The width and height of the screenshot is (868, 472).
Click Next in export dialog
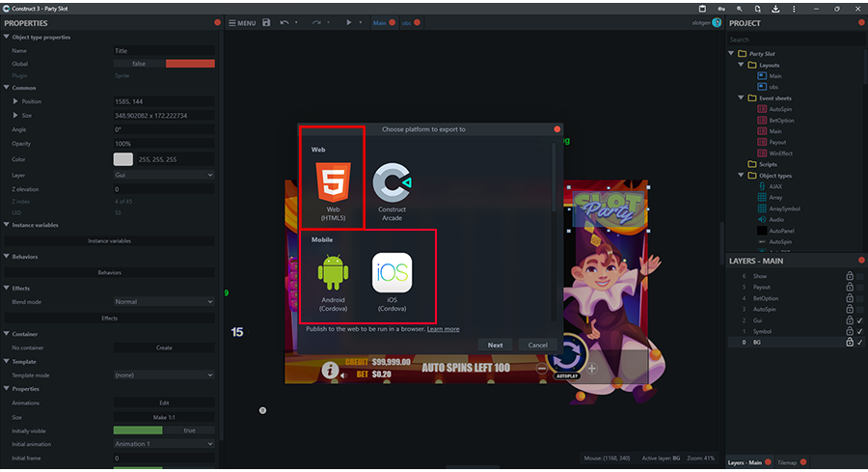(x=495, y=345)
